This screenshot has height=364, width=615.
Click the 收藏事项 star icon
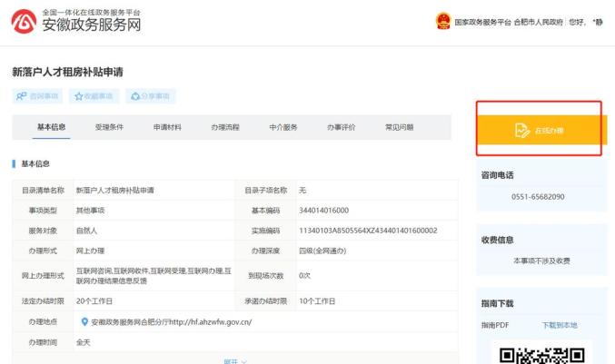click(x=80, y=95)
